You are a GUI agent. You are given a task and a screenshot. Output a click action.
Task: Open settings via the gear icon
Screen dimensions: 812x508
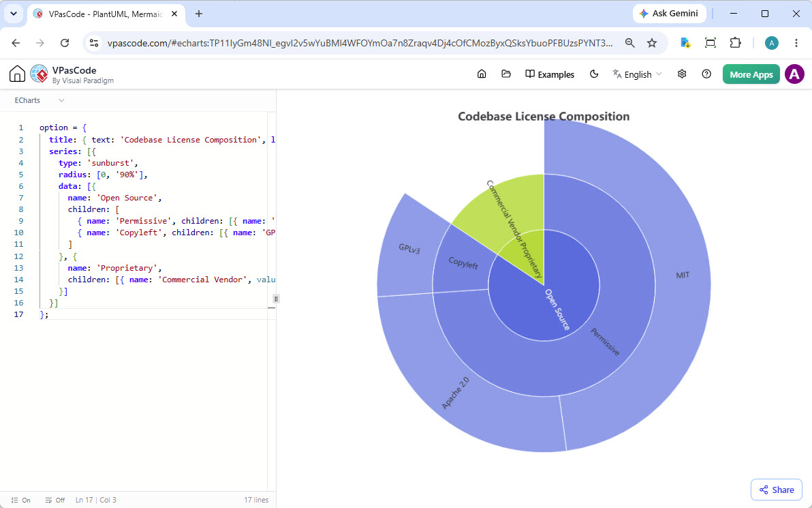[682, 74]
